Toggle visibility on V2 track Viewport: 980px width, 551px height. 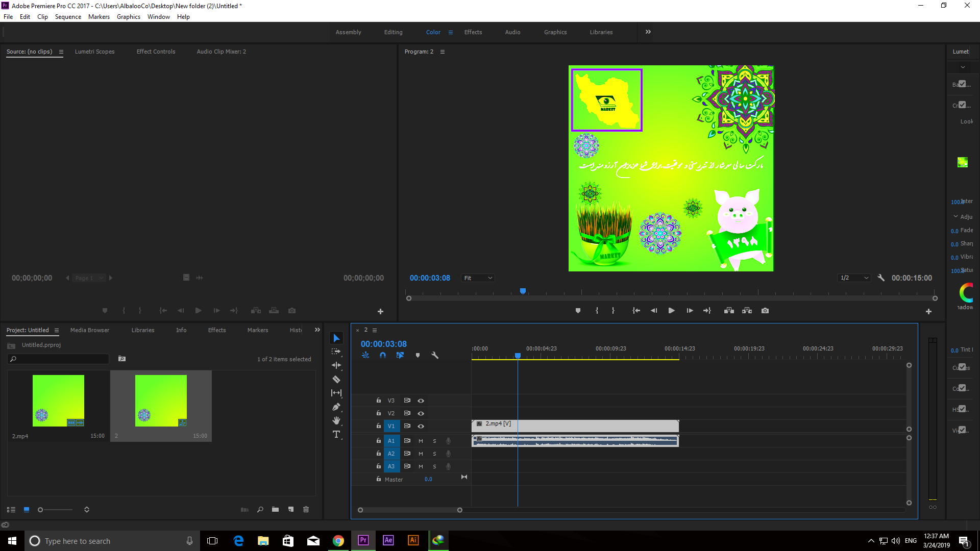pyautogui.click(x=421, y=413)
